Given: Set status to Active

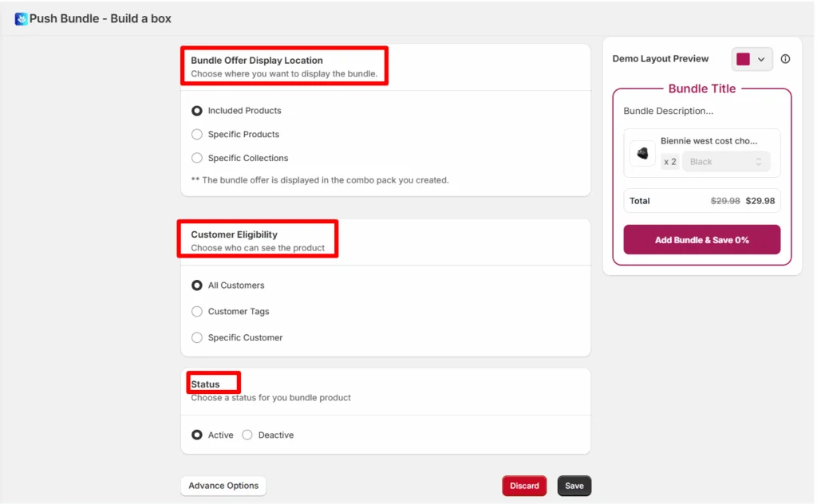Looking at the screenshot, I should tap(196, 435).
